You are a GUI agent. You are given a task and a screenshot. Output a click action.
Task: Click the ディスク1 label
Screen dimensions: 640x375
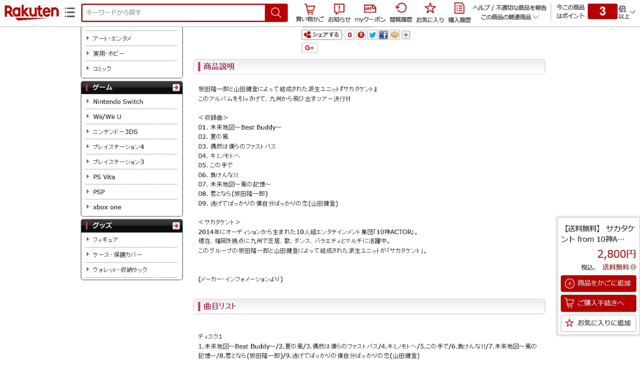210,337
